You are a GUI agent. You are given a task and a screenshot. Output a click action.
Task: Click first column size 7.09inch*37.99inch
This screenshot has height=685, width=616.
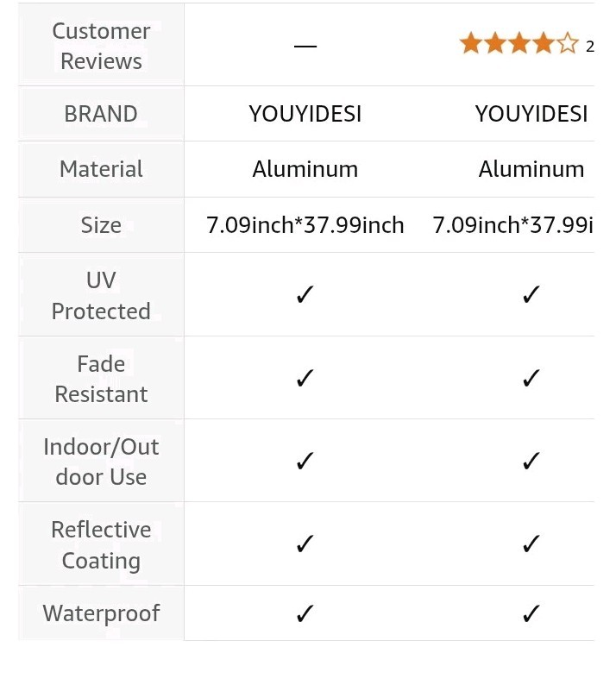click(x=305, y=225)
